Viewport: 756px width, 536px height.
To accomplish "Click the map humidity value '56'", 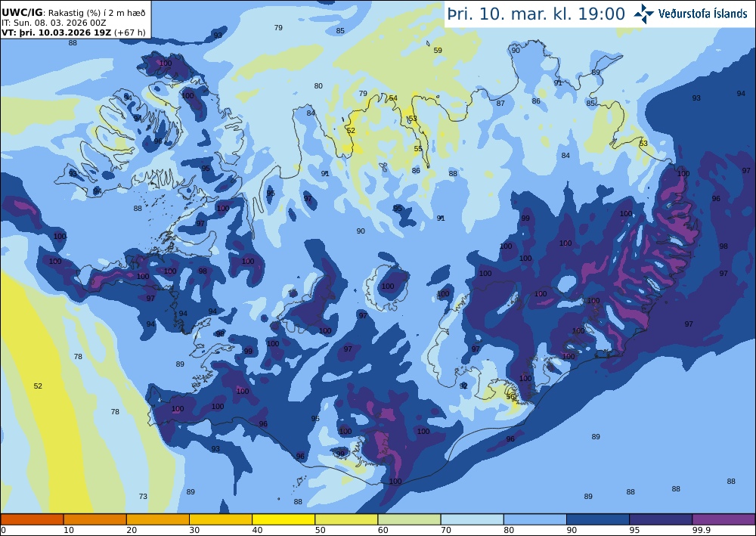I will pos(510,397).
